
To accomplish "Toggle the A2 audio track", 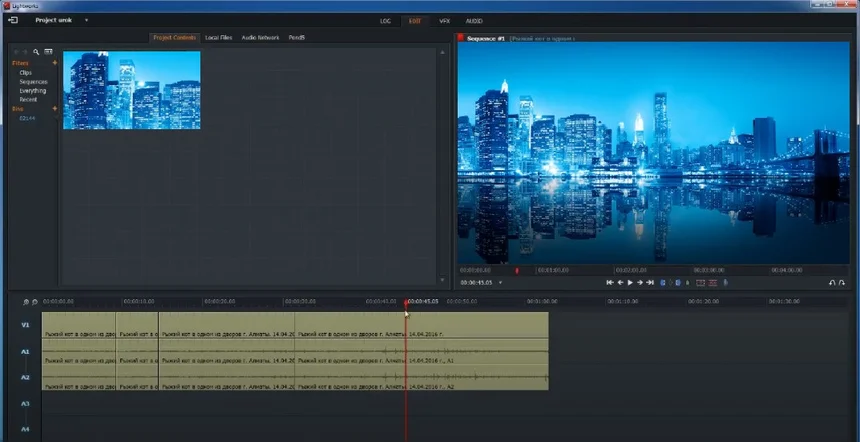I will click(25, 378).
